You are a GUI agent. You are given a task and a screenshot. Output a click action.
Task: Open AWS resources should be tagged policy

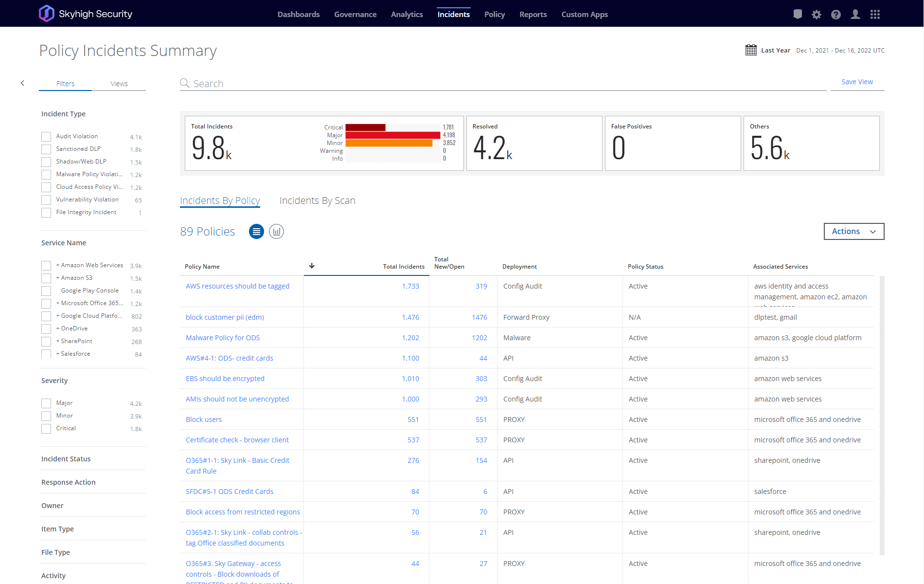[237, 286]
